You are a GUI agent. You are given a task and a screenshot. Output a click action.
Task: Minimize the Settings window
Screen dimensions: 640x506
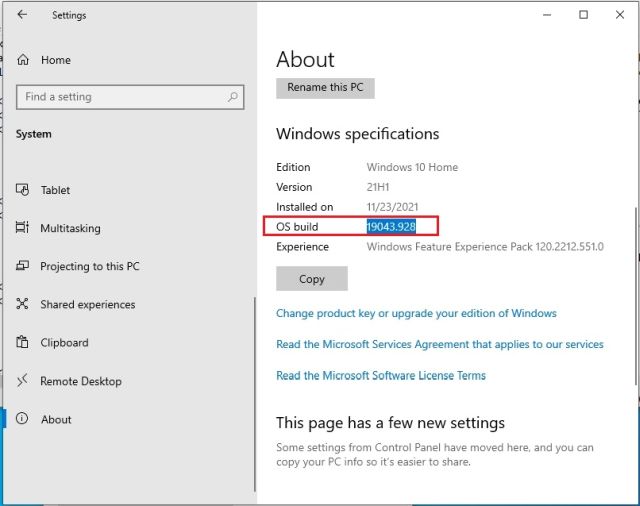coord(547,15)
